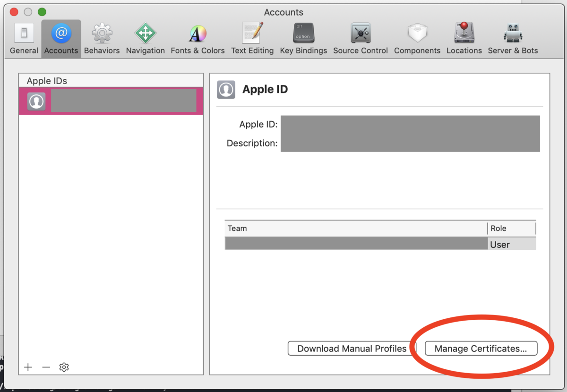The width and height of the screenshot is (567, 392).
Task: Remove the selected Apple ID account
Action: 46,367
